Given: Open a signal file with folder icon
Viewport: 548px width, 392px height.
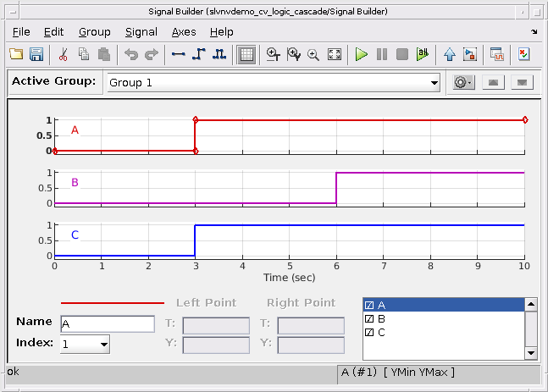Looking at the screenshot, I should [x=16, y=54].
